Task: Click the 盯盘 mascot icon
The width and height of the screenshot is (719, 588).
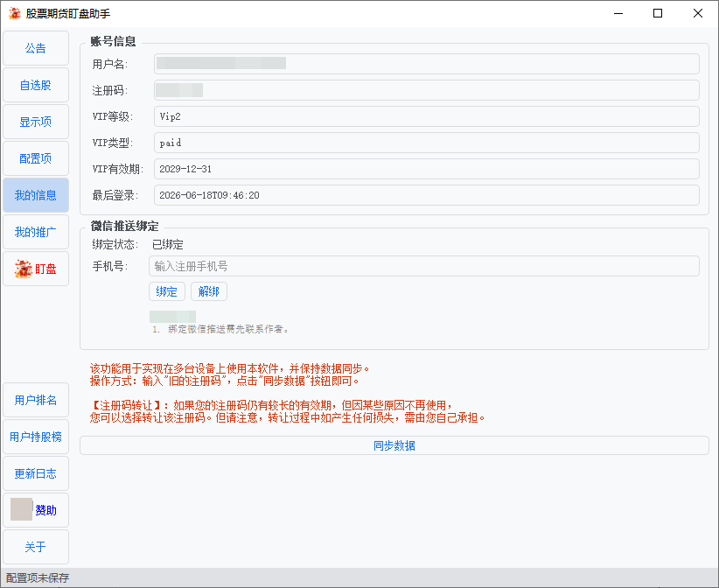Action: pos(23,269)
